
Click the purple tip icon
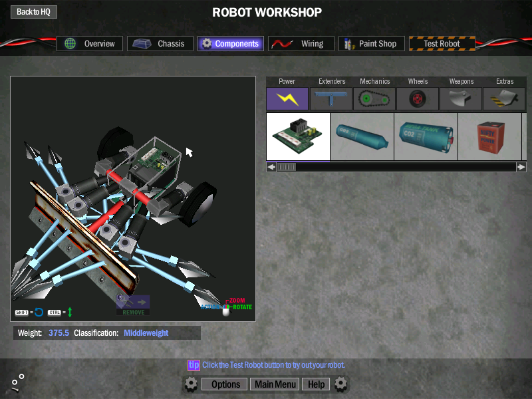194,365
